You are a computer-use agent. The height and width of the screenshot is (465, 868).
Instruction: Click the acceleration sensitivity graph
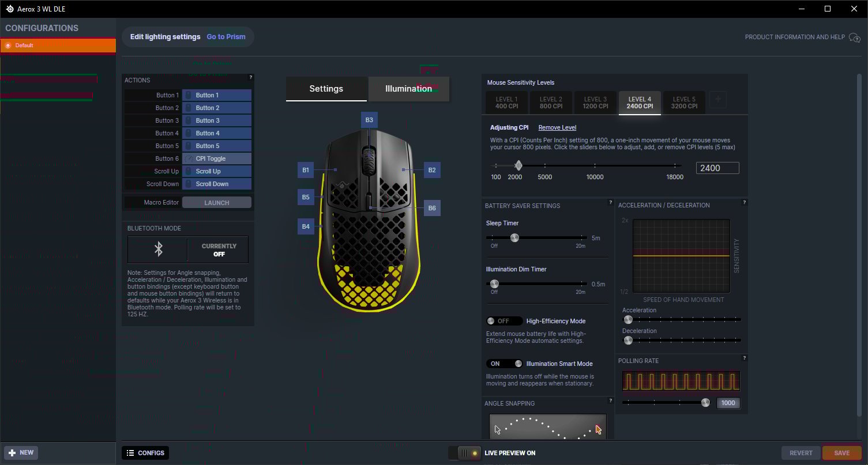pyautogui.click(x=681, y=256)
